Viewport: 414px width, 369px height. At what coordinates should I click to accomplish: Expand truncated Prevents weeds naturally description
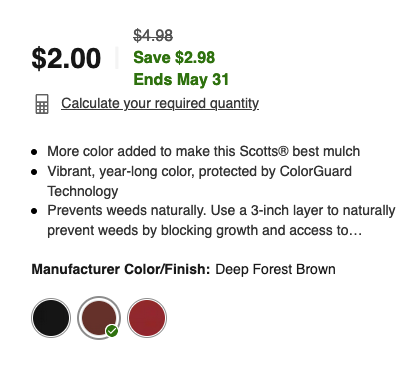pos(221,220)
